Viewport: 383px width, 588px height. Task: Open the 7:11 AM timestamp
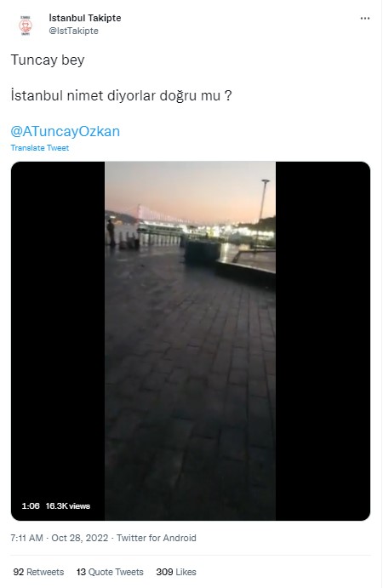[26, 538]
